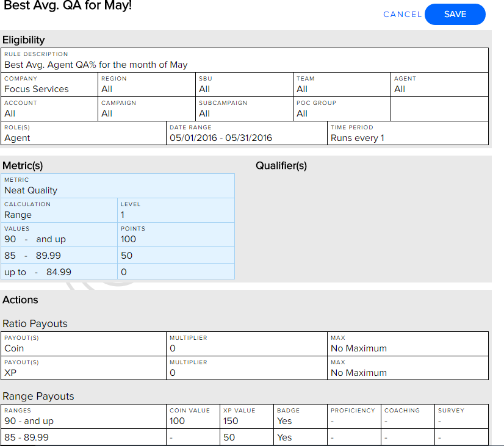Click the CANCEL link
Viewport: 504px width, 446px height.
pos(402,15)
